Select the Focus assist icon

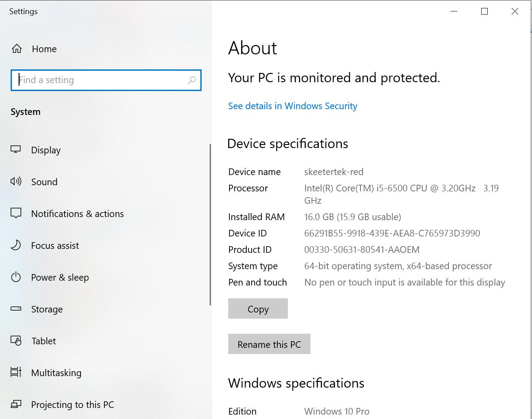(x=15, y=245)
